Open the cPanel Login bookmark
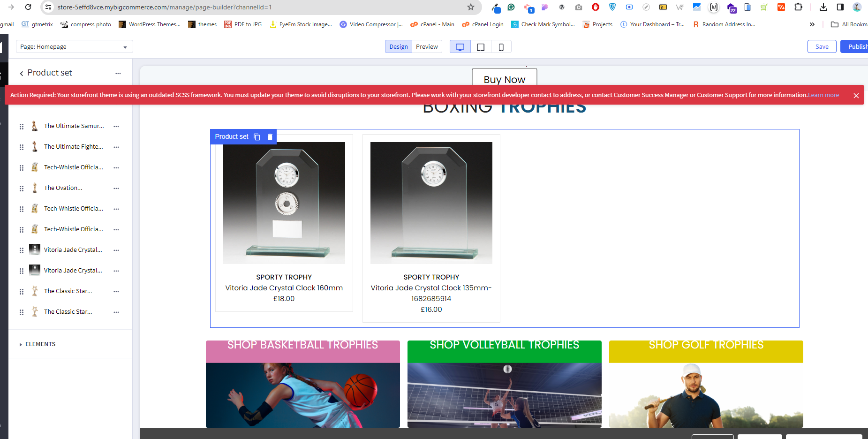The image size is (868, 439). click(483, 24)
